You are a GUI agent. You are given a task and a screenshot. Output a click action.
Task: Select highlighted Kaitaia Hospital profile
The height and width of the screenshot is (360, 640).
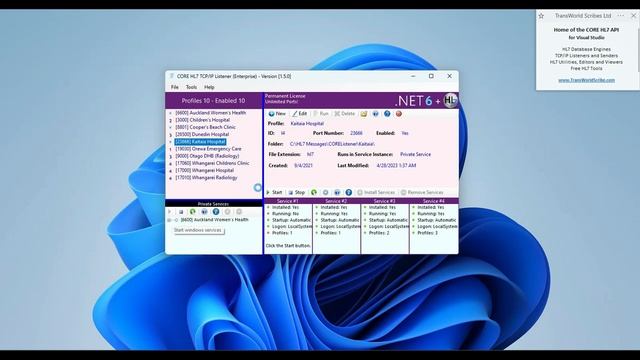coord(200,142)
